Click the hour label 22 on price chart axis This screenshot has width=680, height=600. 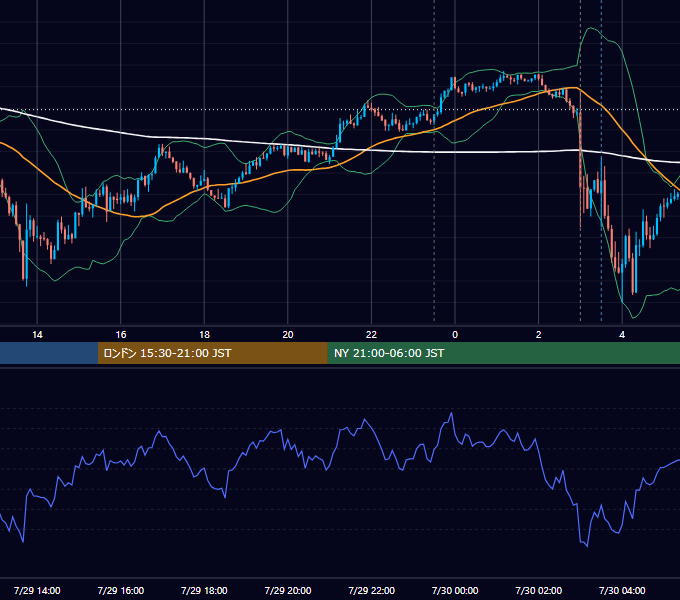click(x=372, y=335)
